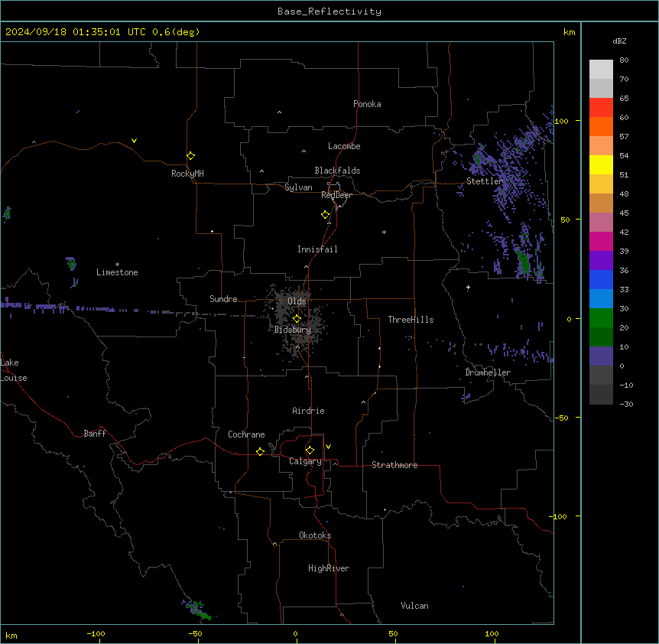The width and height of the screenshot is (659, 644).
Task: Click the yellow diamond marker below Cochrane
Action: point(261,451)
